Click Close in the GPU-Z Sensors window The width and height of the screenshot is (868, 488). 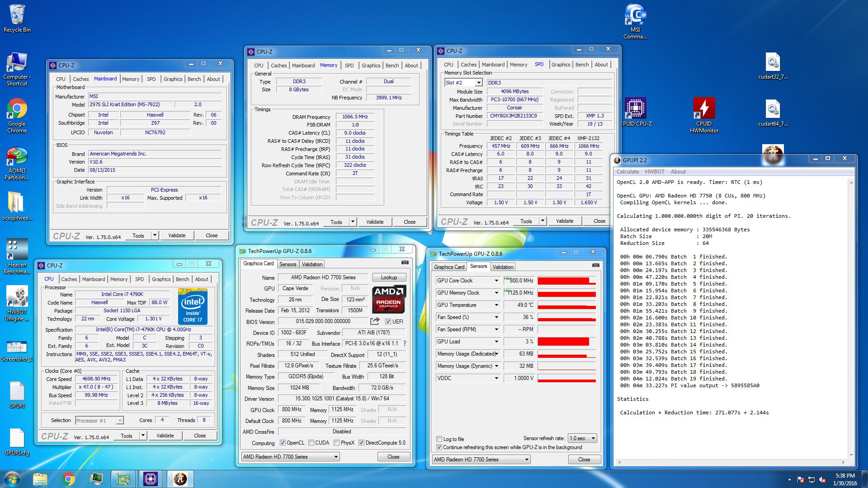pyautogui.click(x=584, y=460)
